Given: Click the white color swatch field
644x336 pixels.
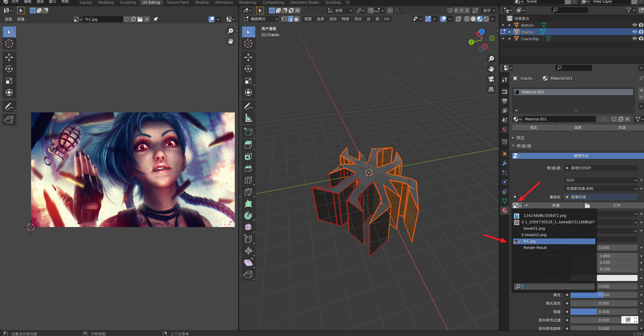Looking at the screenshot, I should pos(617,278).
